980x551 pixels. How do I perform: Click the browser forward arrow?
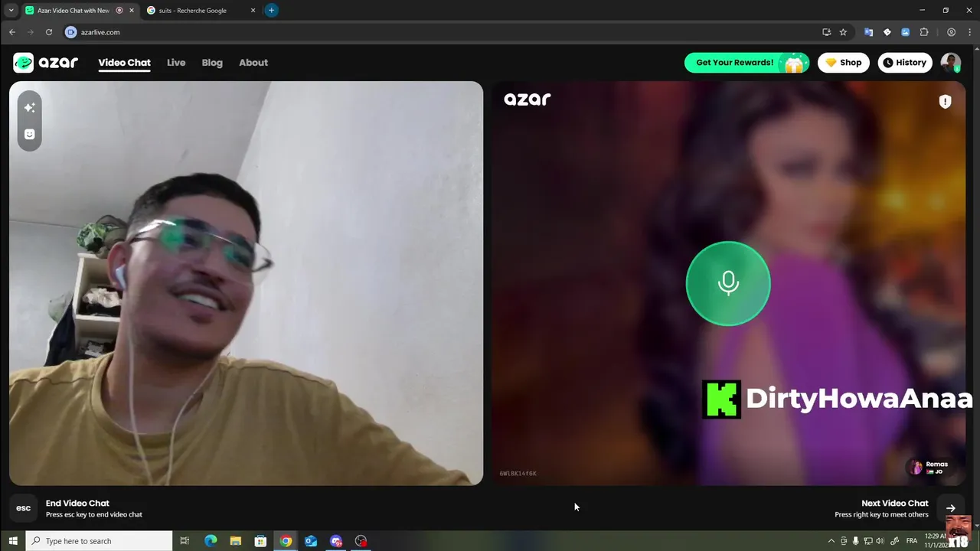[x=31, y=32]
